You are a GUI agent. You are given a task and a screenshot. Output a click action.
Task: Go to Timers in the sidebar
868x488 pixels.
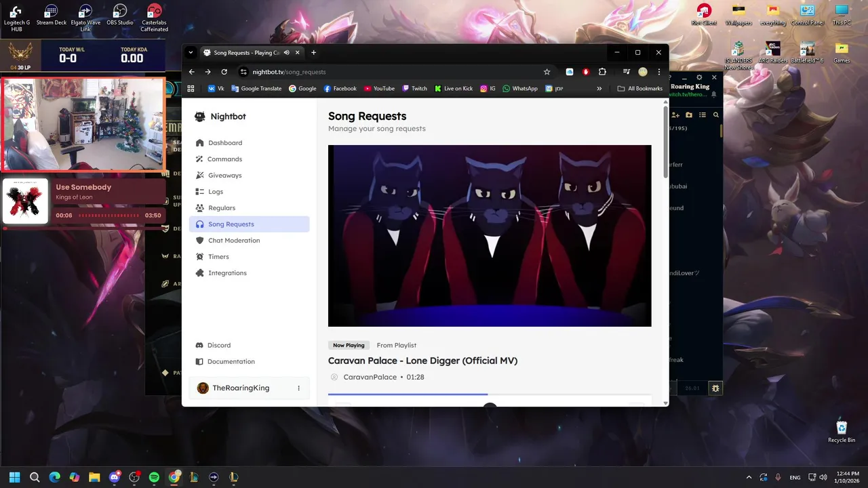pyautogui.click(x=249, y=257)
